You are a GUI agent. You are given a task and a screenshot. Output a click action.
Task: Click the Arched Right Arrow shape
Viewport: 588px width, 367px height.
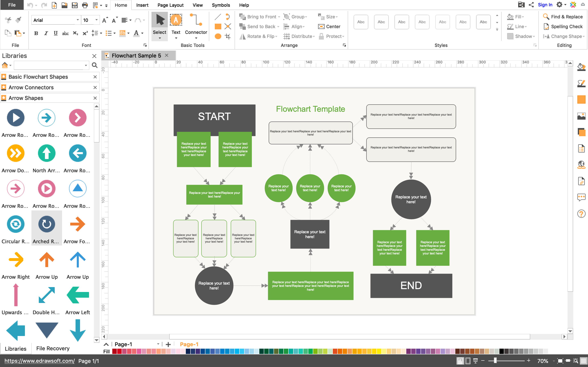46,224
